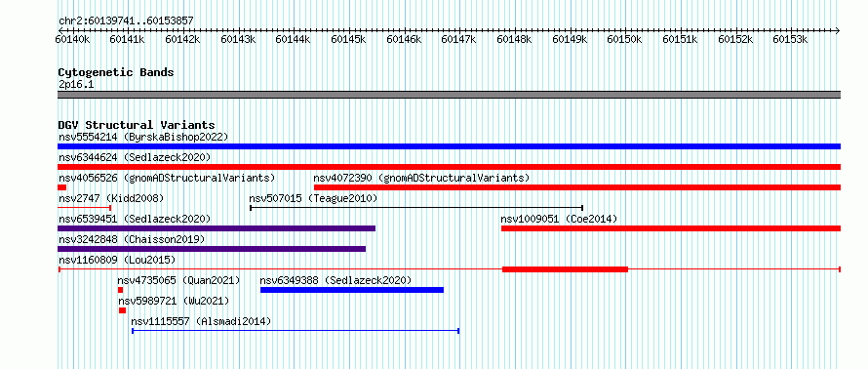Screen dimensions: 868x369
Task: Click the 60148k ruler position
Action: coord(514,39)
